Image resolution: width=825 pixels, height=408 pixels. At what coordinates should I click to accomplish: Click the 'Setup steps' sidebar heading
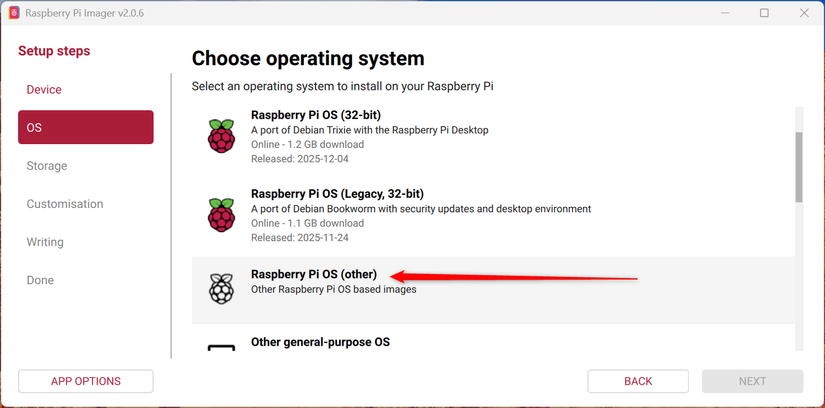[54, 51]
